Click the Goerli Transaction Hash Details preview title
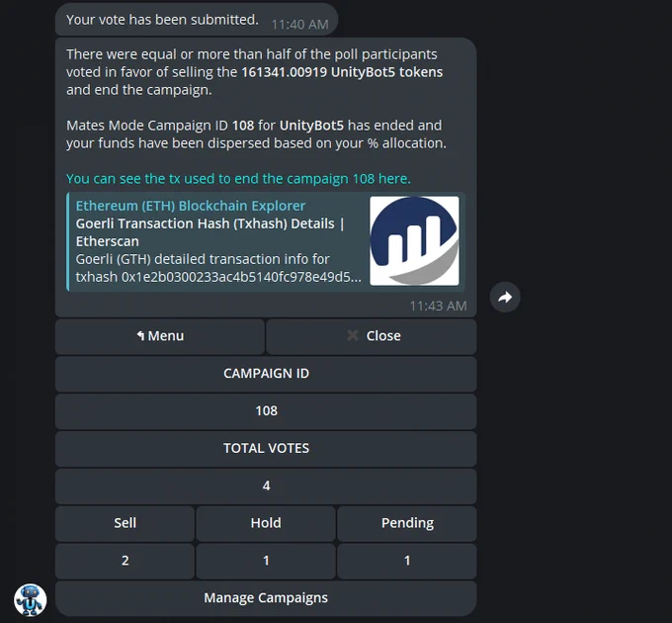Viewport: 672px width, 623px height. point(210,232)
